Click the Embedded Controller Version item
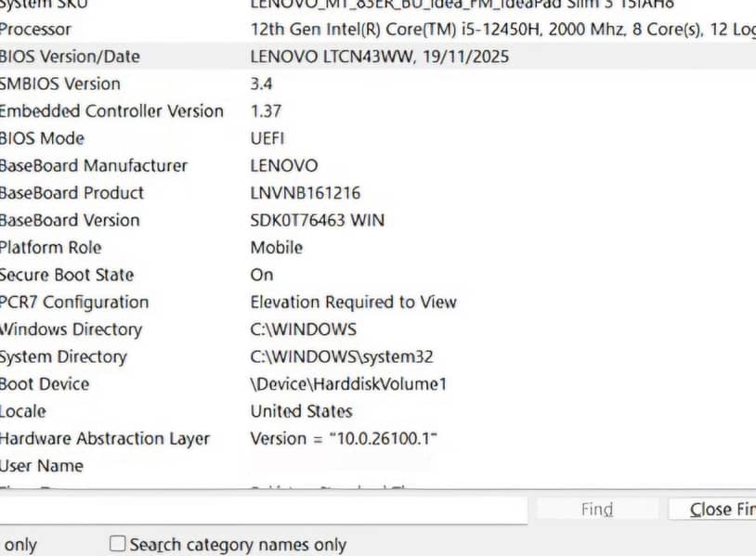 (111, 111)
